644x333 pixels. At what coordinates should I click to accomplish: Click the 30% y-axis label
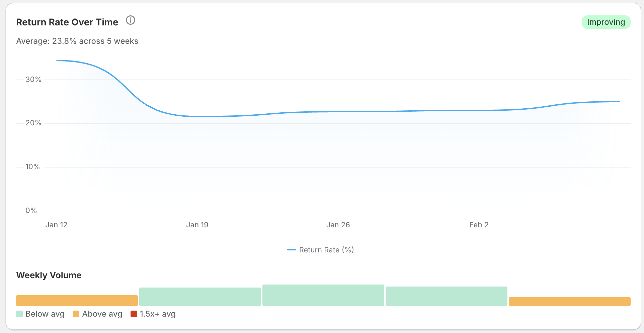33,79
